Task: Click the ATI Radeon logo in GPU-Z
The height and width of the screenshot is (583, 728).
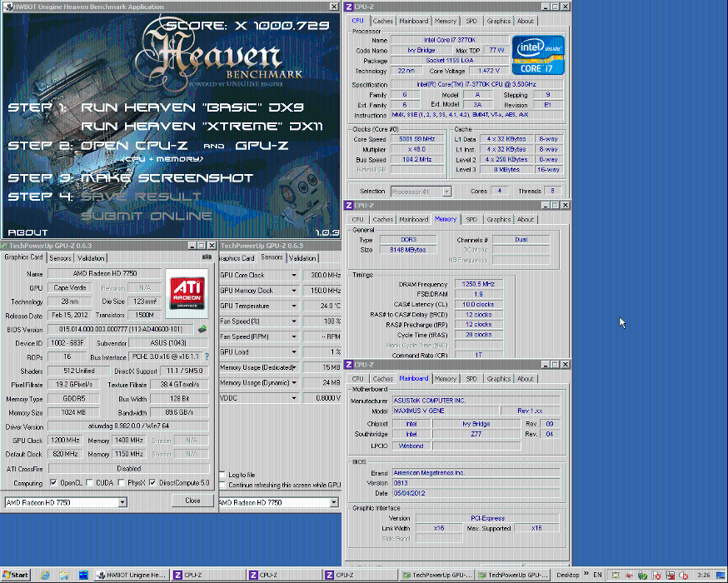Action: click(187, 293)
